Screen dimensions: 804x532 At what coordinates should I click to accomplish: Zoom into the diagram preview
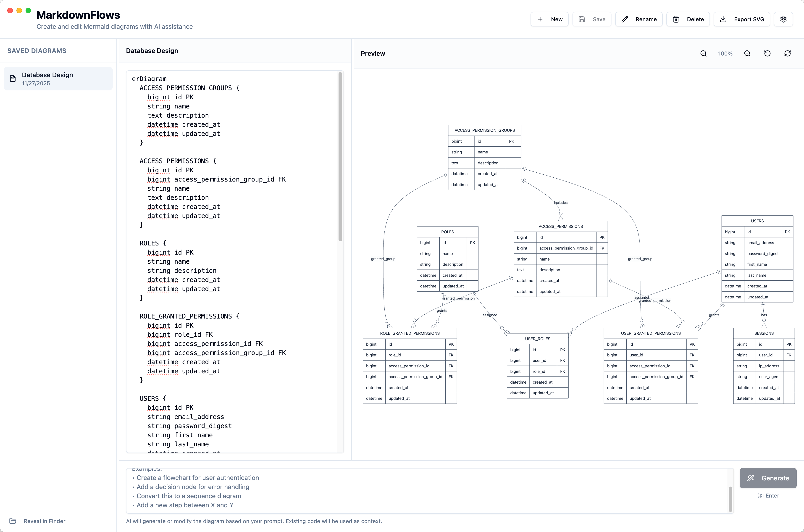coord(747,53)
